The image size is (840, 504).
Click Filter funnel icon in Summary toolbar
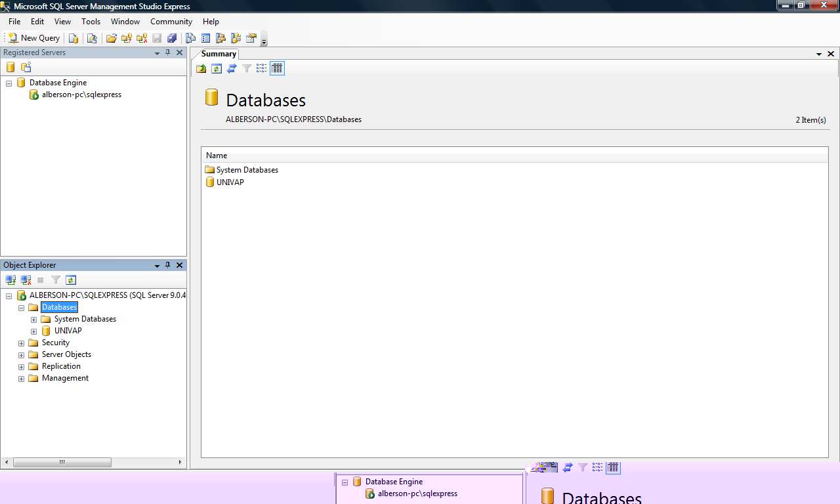247,68
